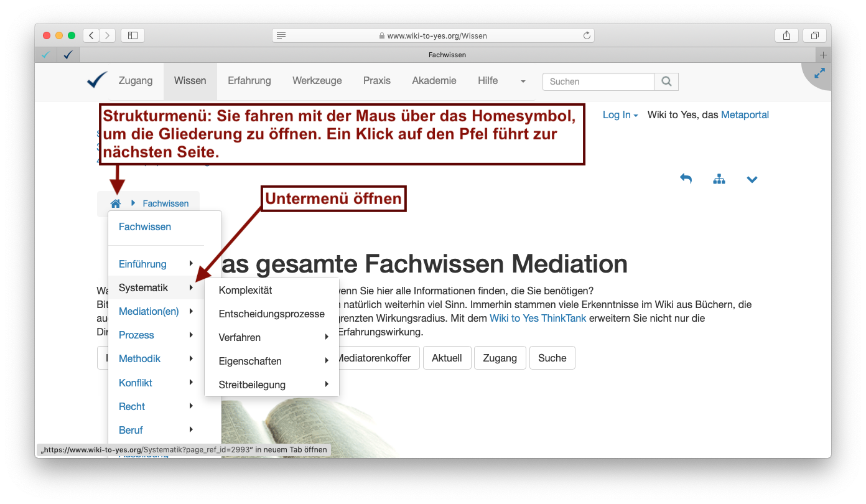Open the navbar caret dropdown after Hilfe
The height and width of the screenshot is (504, 866).
523,82
